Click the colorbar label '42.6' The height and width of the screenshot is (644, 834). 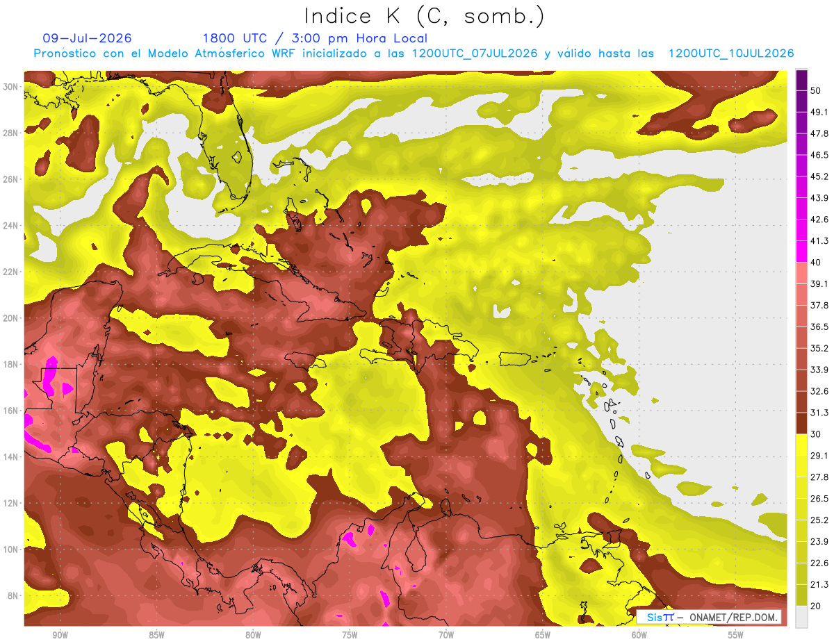pyautogui.click(x=819, y=220)
